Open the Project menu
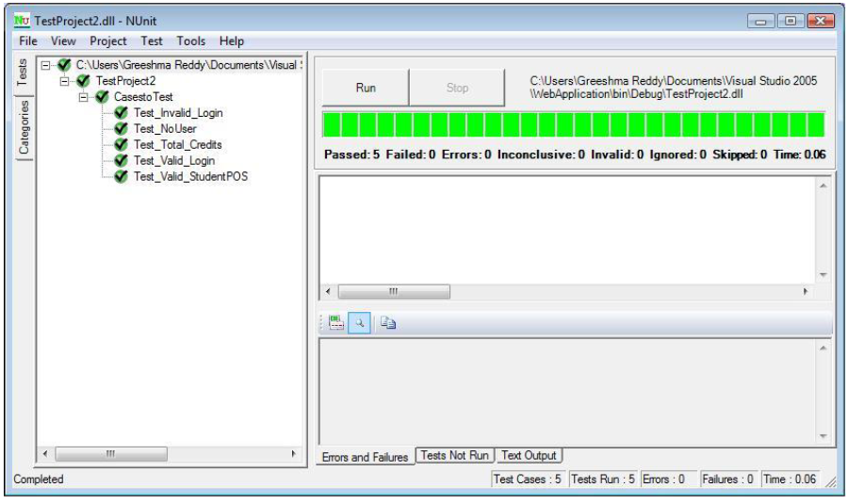This screenshot has width=848, height=504. (107, 41)
